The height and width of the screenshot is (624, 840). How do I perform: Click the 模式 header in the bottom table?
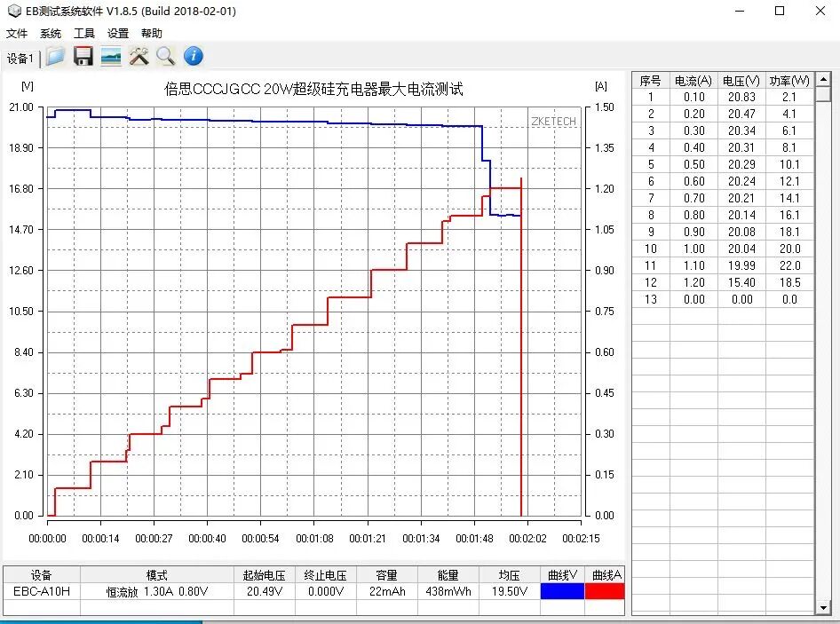click(157, 575)
